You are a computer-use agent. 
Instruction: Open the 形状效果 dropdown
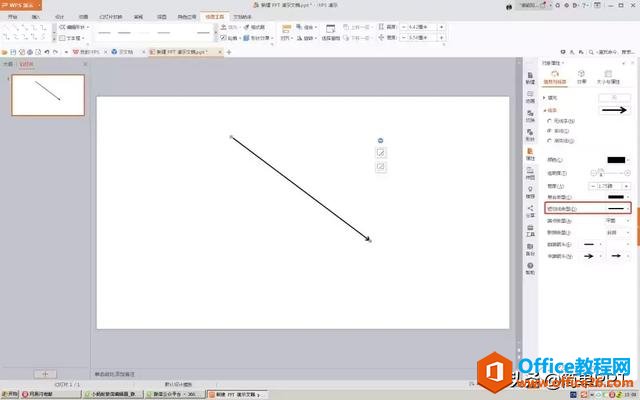pos(259,38)
